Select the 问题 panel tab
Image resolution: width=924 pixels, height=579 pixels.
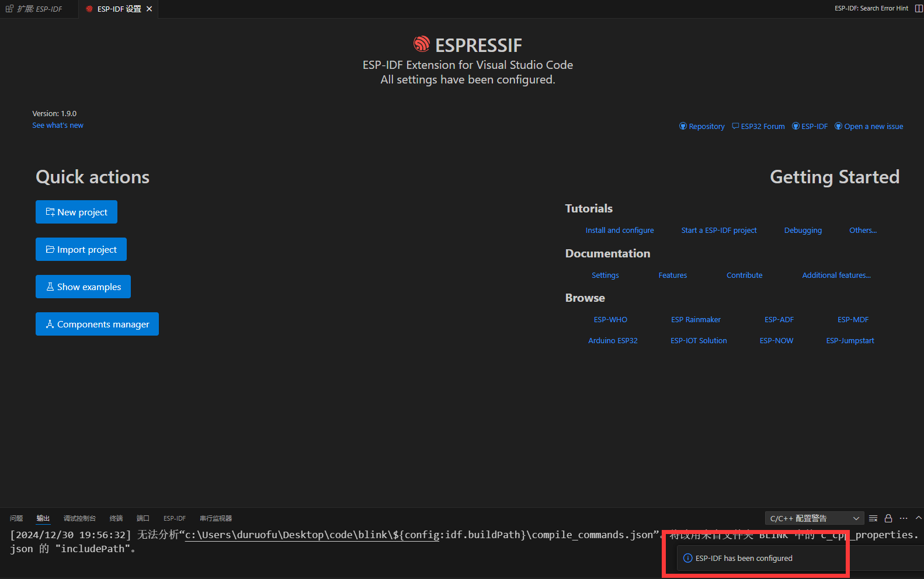coord(16,518)
